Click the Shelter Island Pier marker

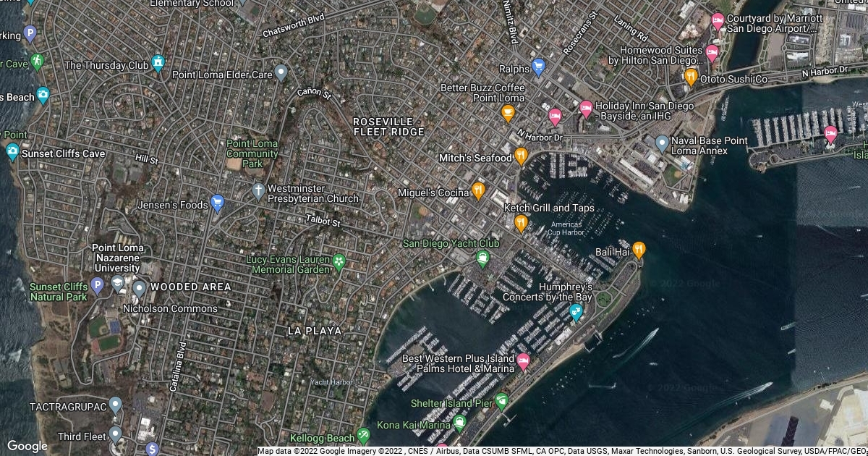pos(501,400)
